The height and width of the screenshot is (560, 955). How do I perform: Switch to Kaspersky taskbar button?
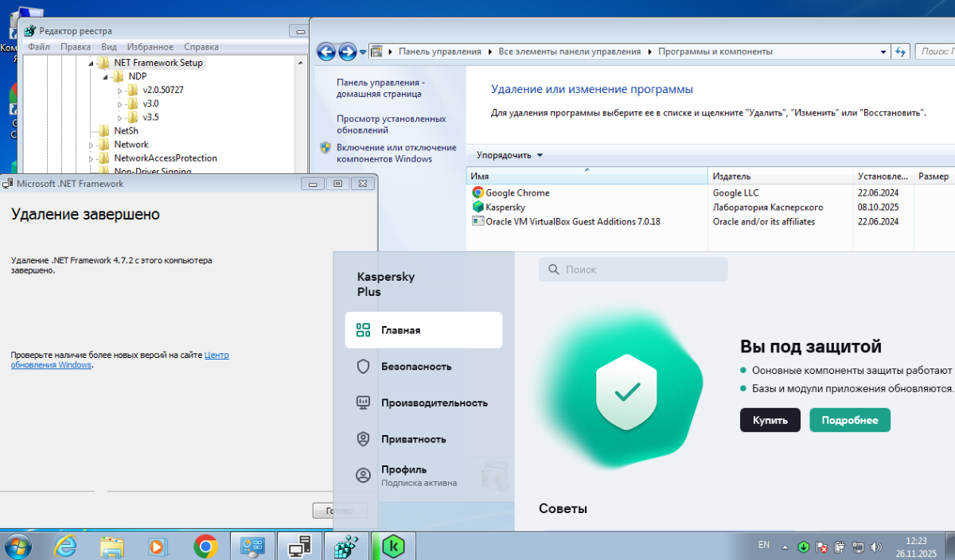click(x=393, y=546)
